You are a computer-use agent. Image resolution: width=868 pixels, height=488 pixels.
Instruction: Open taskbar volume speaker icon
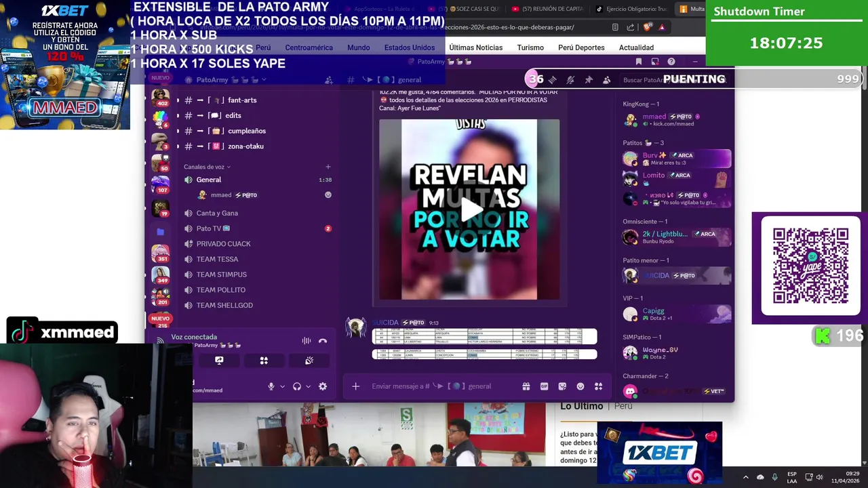tap(819, 477)
